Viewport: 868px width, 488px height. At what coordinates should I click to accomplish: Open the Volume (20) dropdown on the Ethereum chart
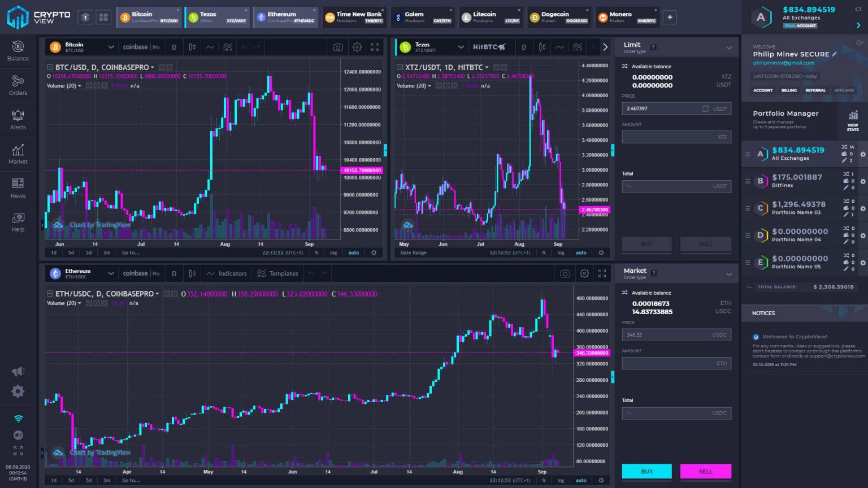(x=79, y=303)
